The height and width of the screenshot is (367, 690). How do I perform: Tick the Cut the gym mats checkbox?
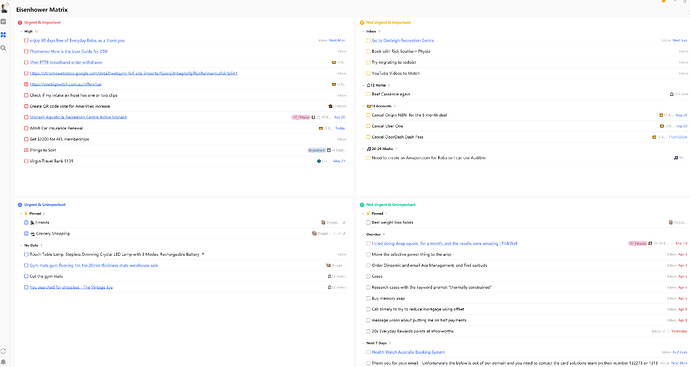(26, 276)
